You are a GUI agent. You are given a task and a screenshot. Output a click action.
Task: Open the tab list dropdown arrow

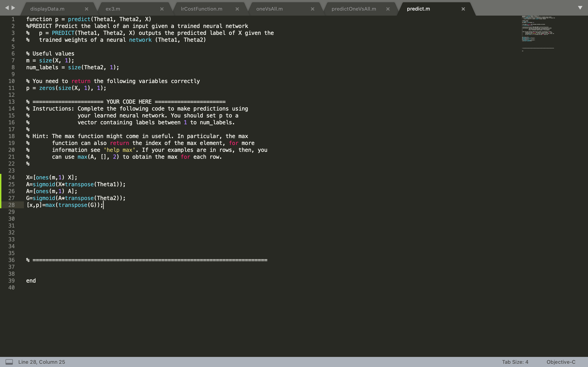point(580,8)
